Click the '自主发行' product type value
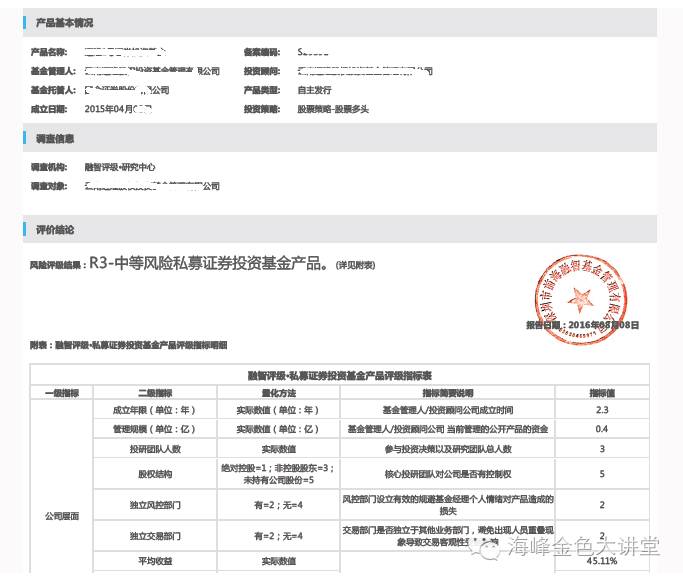Screen dimensions: 683x580 [314, 90]
